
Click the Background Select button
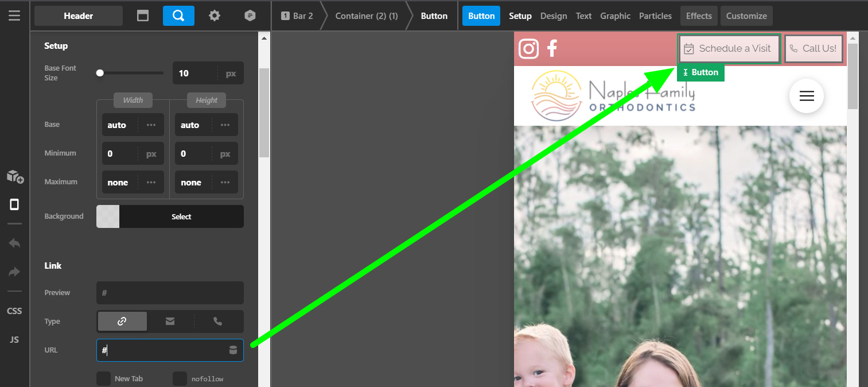tap(181, 216)
